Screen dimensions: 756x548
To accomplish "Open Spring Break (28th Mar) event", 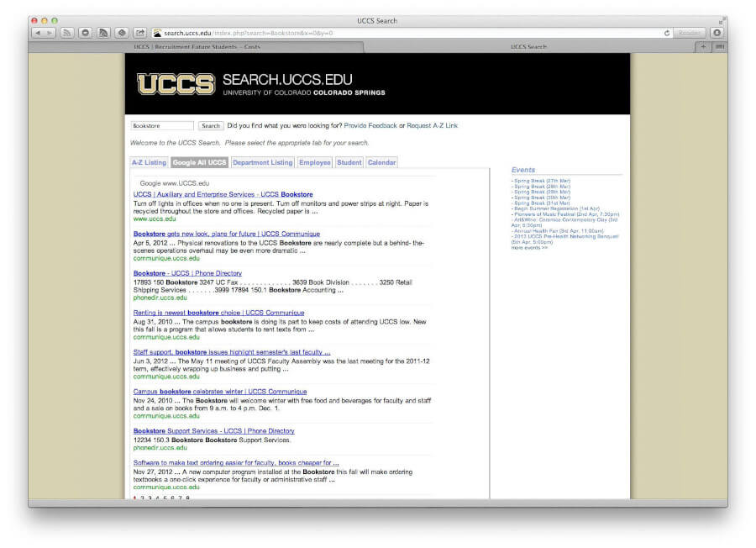I will click(x=542, y=187).
